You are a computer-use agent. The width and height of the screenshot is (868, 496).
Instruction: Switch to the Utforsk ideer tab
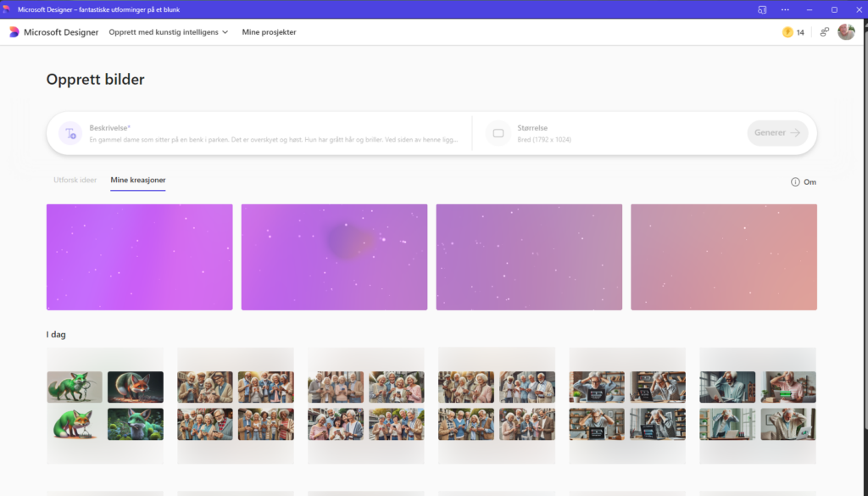coord(75,181)
